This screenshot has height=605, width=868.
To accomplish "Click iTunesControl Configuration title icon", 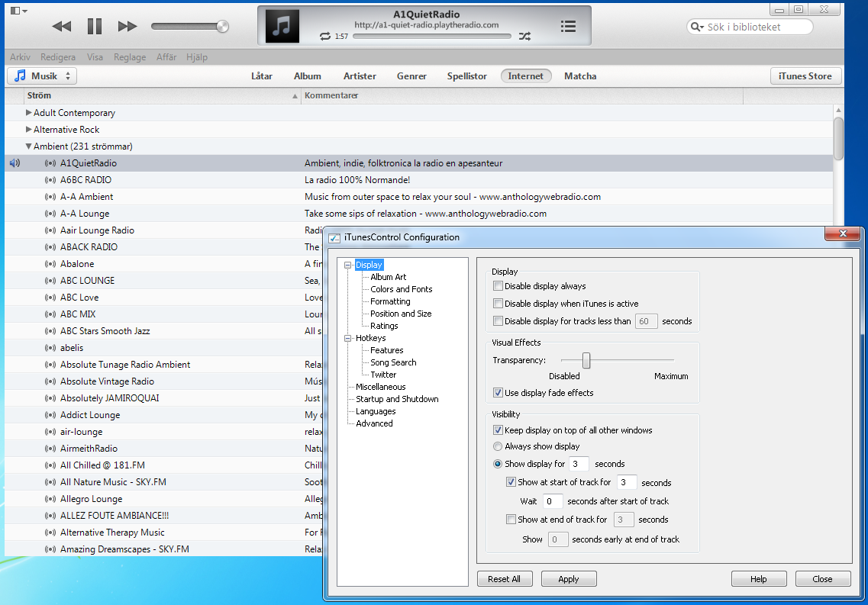I will pos(334,238).
